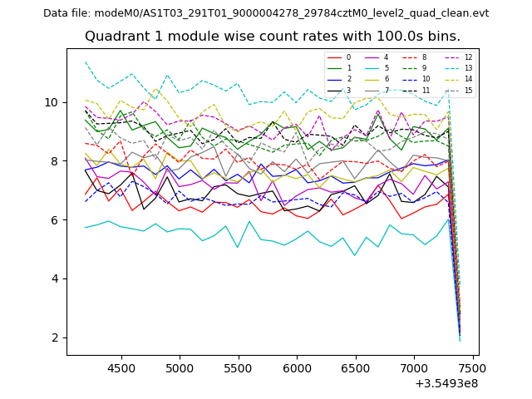The height and width of the screenshot is (399, 532).
Task: Select legend label 14 in the last column
Action: pyautogui.click(x=468, y=79)
